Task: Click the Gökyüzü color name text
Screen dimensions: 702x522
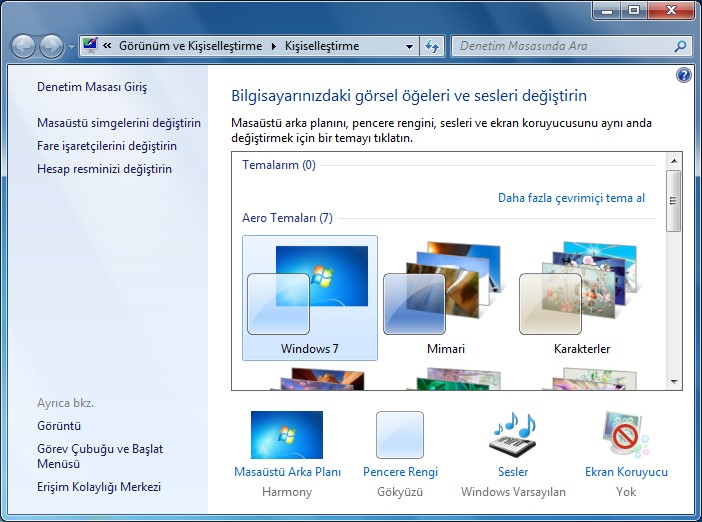Action: click(400, 492)
